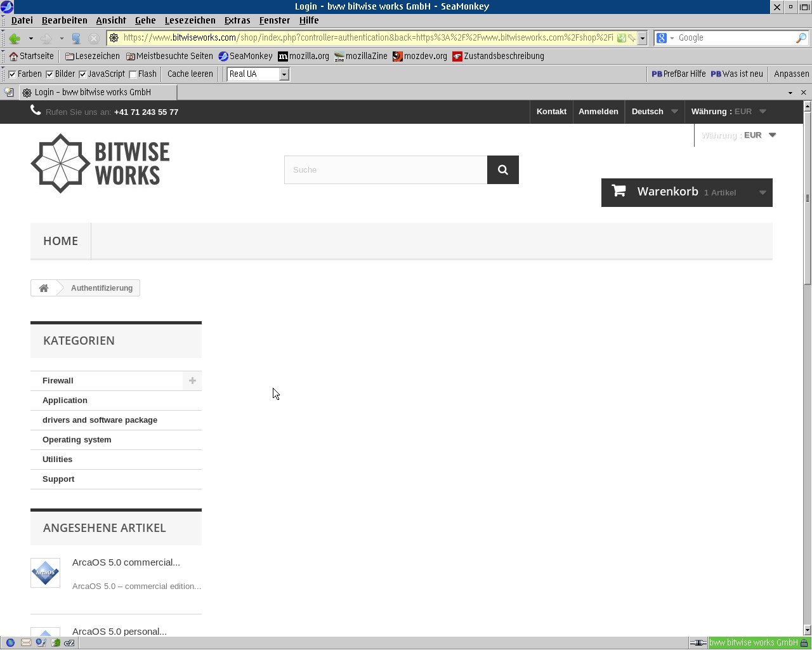Open the mozilla.org bookmark
The image size is (812, 650).
pos(304,56)
